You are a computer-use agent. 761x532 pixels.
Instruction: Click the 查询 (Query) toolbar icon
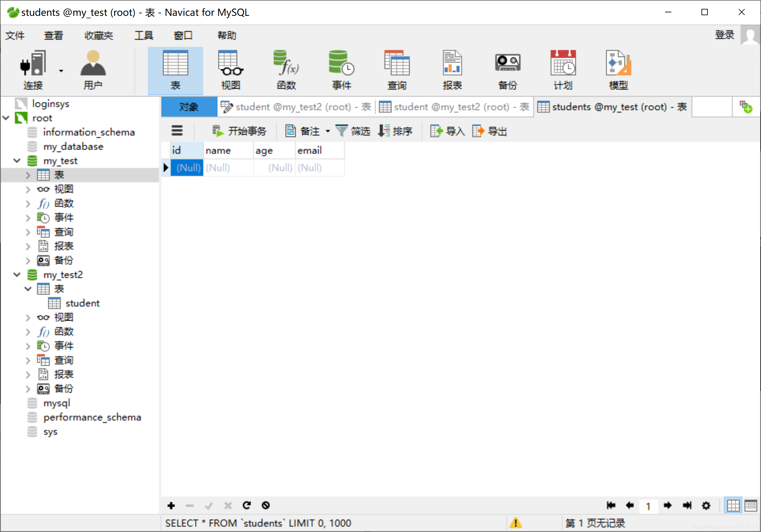(397, 70)
